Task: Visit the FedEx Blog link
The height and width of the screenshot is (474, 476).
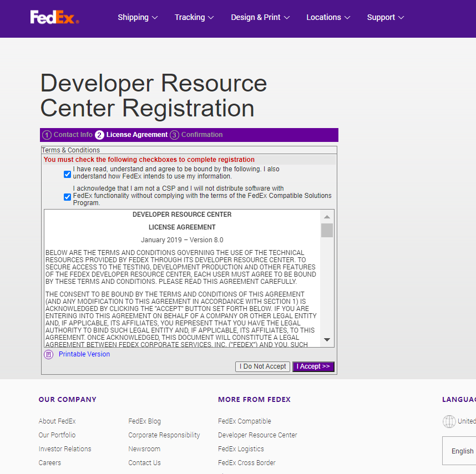Action: pyautogui.click(x=144, y=421)
